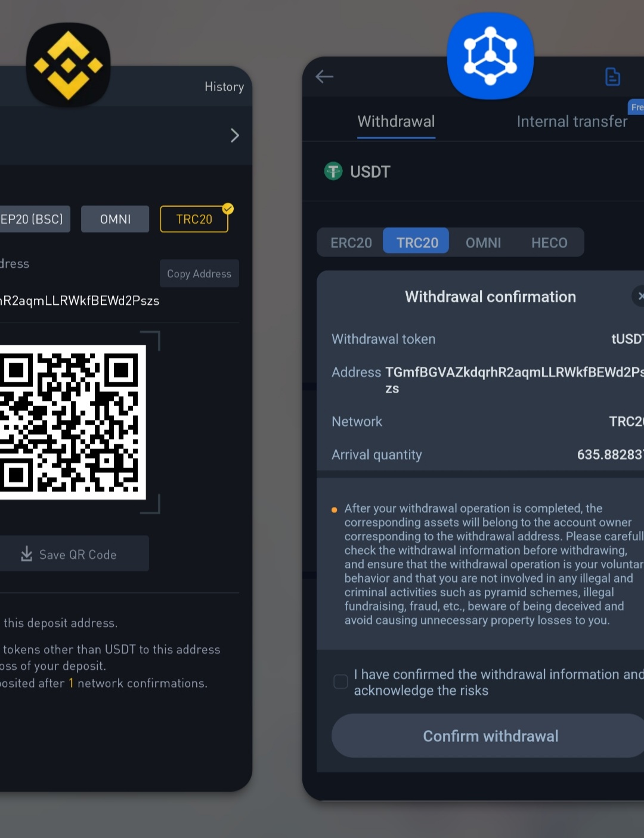Click the arrival quantity value 635.88283
The width and height of the screenshot is (644, 838).
pyautogui.click(x=610, y=454)
